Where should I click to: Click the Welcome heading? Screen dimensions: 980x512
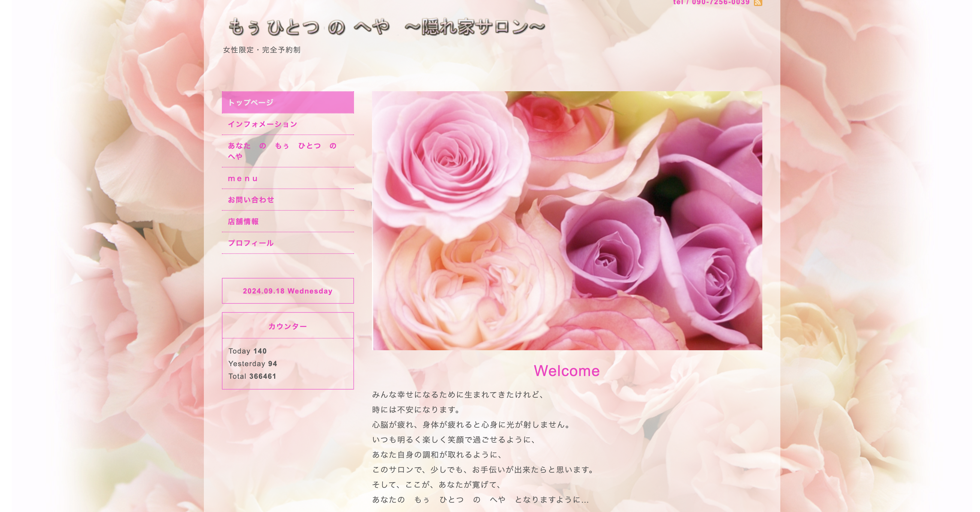567,371
